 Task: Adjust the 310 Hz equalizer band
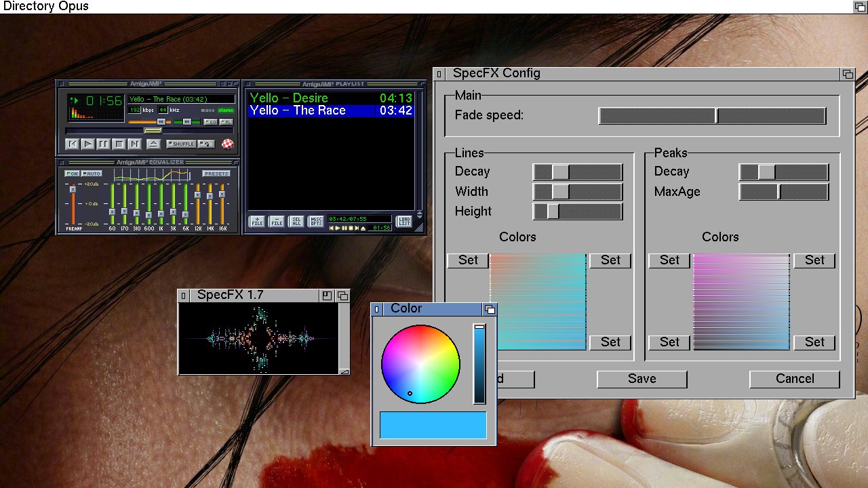[x=136, y=203]
